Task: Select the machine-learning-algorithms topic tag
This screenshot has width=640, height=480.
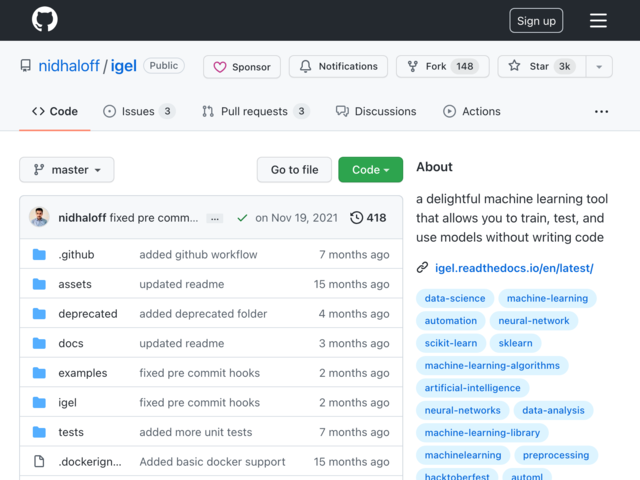Action: click(492, 365)
